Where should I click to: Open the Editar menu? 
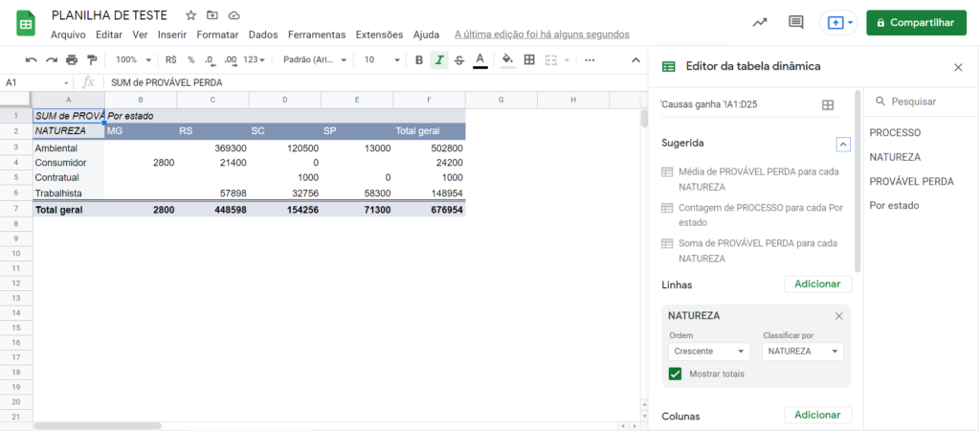pos(109,34)
